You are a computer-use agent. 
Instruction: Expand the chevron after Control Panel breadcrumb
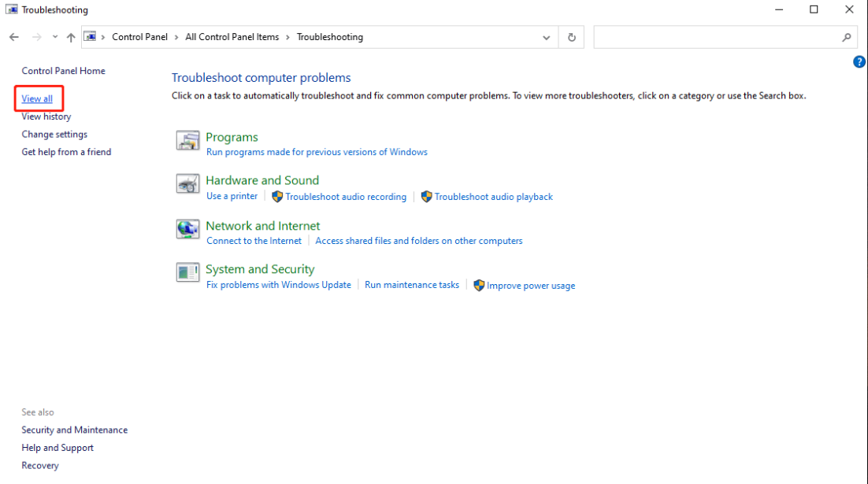[x=176, y=37]
